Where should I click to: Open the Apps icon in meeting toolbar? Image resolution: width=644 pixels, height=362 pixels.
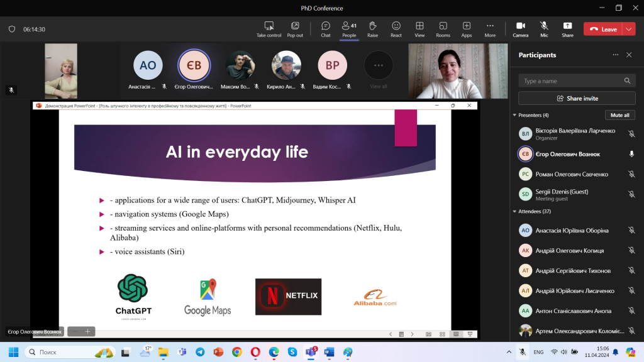pyautogui.click(x=467, y=28)
